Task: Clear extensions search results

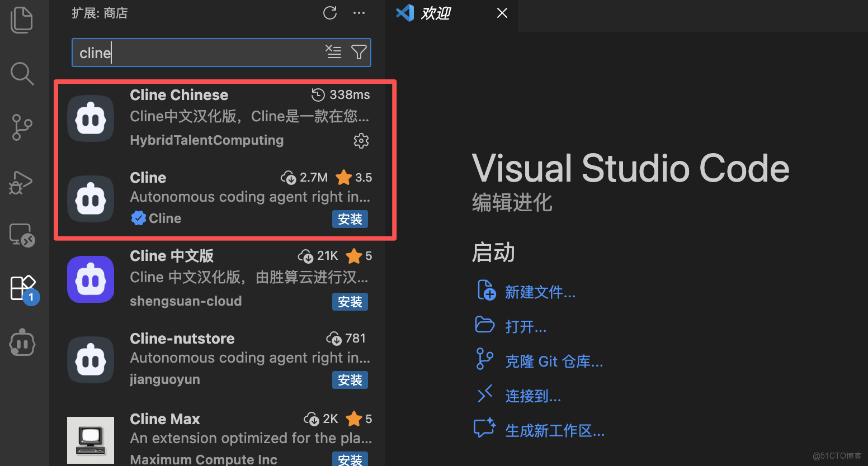Action: click(333, 52)
